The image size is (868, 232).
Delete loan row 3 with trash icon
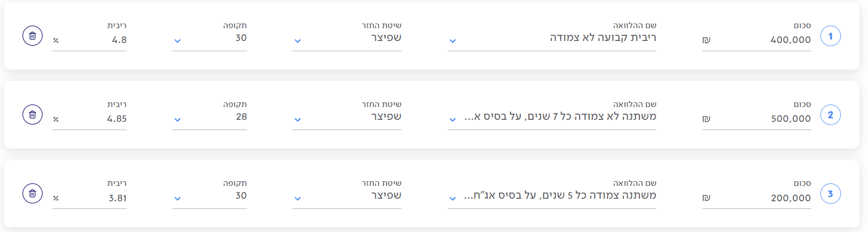pyautogui.click(x=32, y=194)
